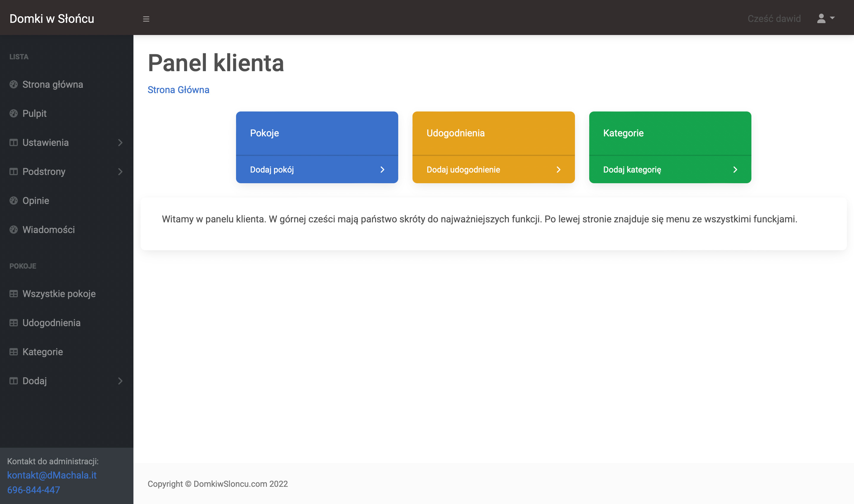Click the user account icon at top right
This screenshot has width=854, height=504.
822,18
